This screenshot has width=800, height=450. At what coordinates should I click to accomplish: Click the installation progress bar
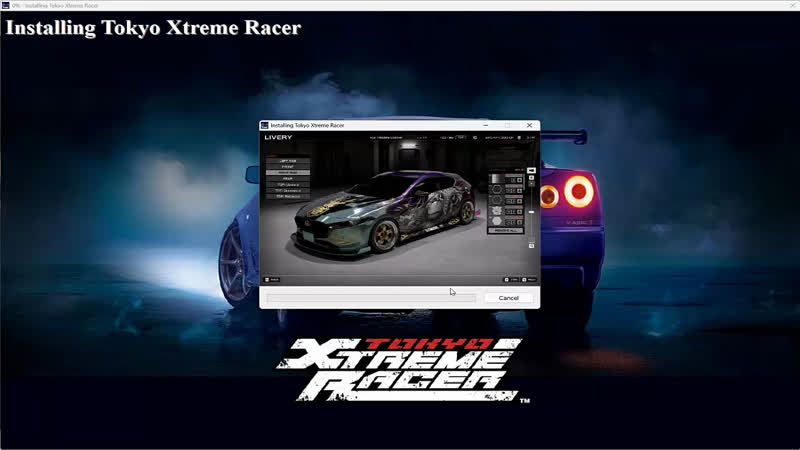click(371, 298)
